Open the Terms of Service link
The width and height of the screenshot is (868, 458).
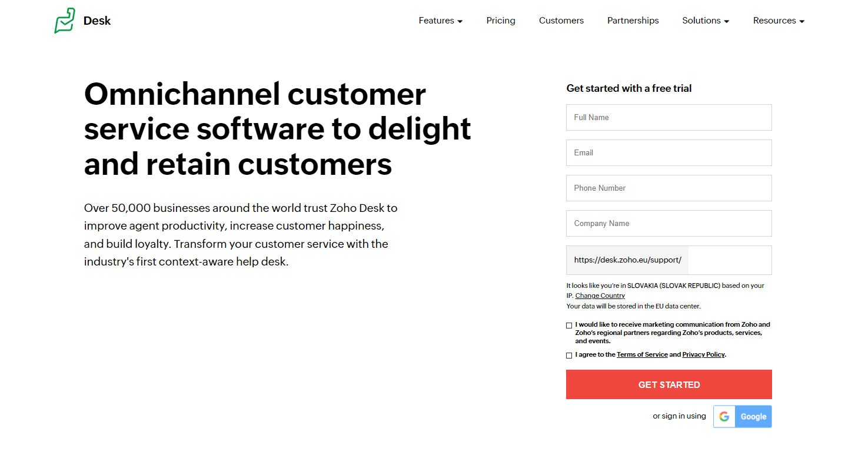pos(642,354)
